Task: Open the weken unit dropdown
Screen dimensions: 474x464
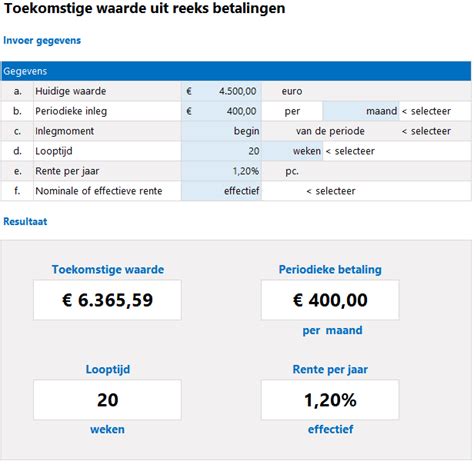Action: point(292,151)
